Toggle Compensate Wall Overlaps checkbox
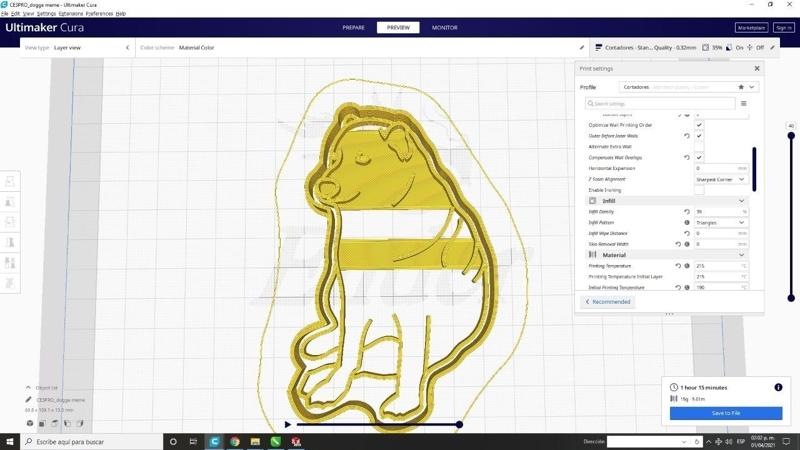 click(699, 157)
